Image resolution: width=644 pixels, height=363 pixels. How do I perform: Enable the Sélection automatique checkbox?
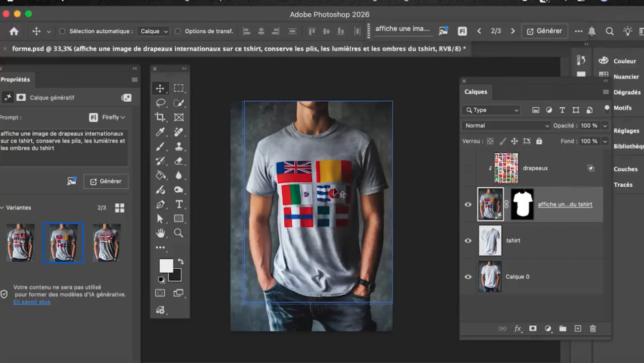(62, 31)
